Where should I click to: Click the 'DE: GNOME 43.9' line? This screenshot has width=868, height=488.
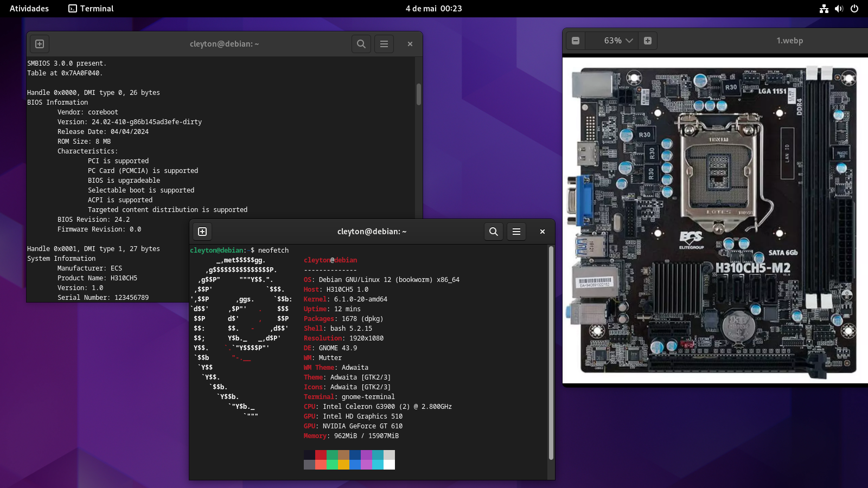click(330, 348)
